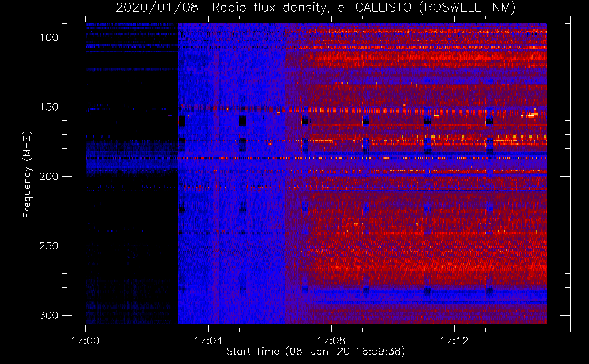Click the '300' frequency tick label
Viewport: 589px width, 364px height.
click(x=49, y=315)
